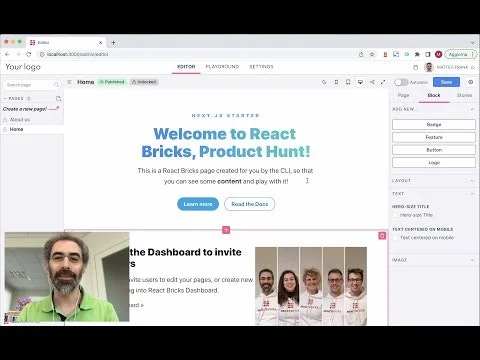Screen dimensions: 480x360
Task: Add a new Logo block
Action: [434, 162]
